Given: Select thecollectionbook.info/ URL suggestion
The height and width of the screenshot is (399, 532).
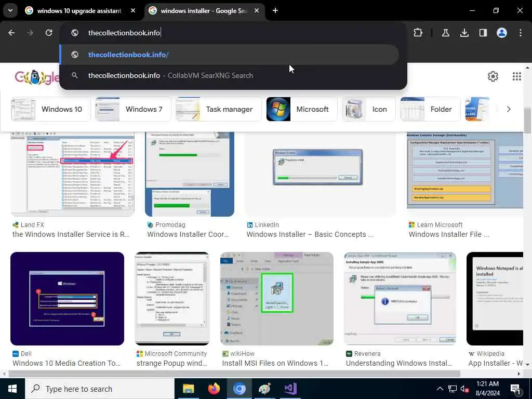Looking at the screenshot, I should pos(229,55).
